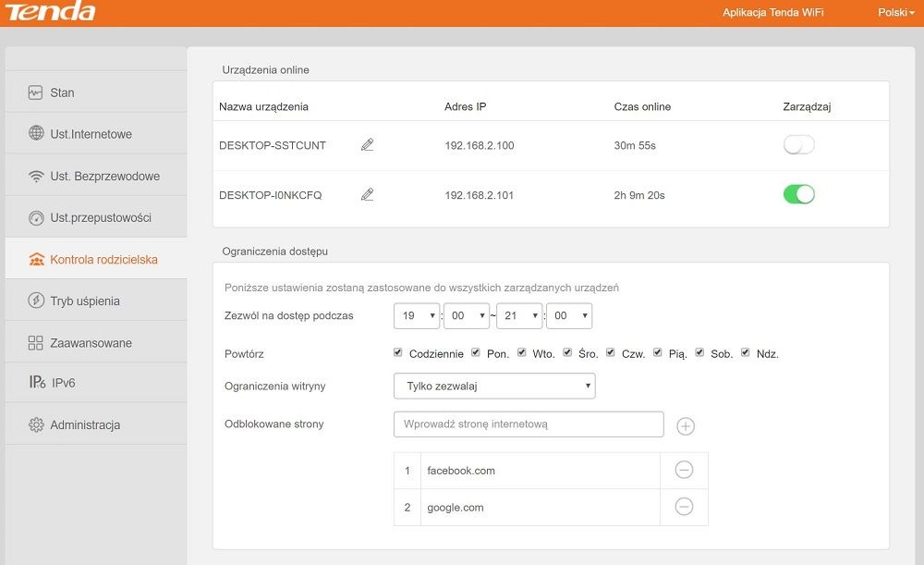Click plus icon to add unblocked website
The image size is (924, 565).
pyautogui.click(x=686, y=425)
